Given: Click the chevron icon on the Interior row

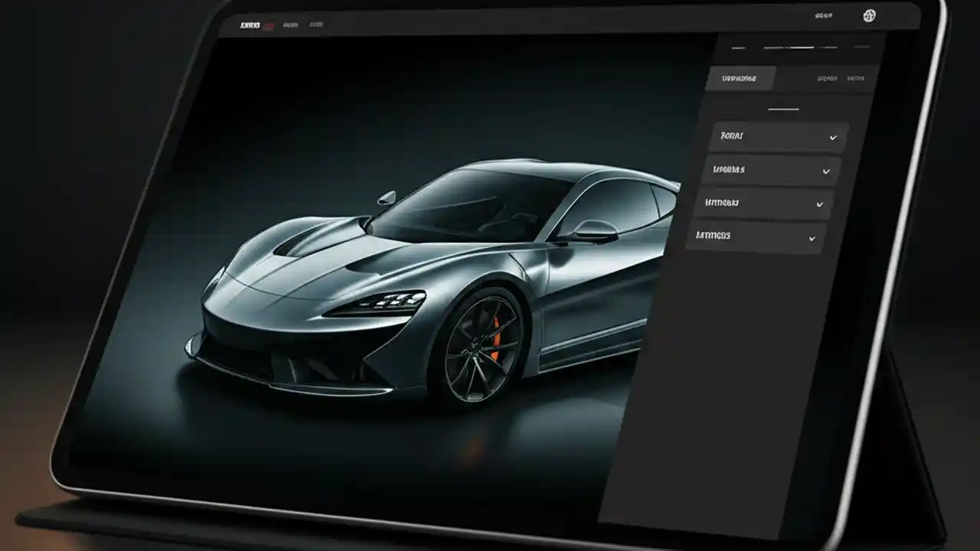Looking at the screenshot, I should point(821,203).
